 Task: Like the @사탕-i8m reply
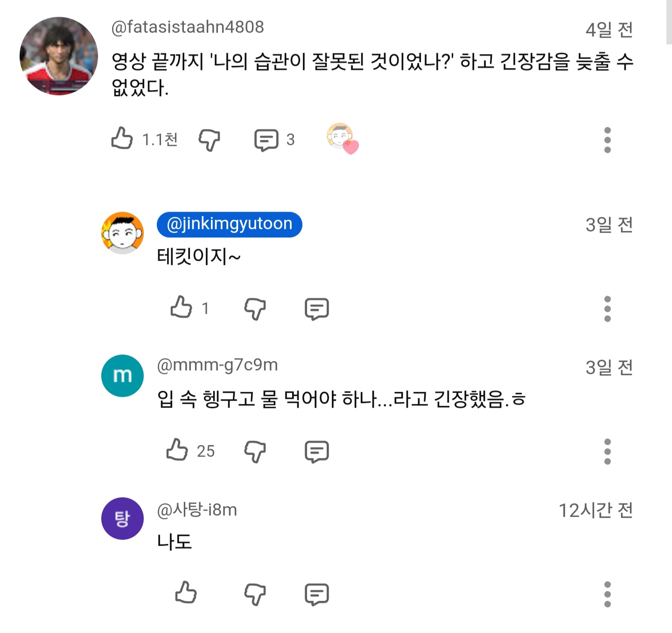tap(186, 593)
